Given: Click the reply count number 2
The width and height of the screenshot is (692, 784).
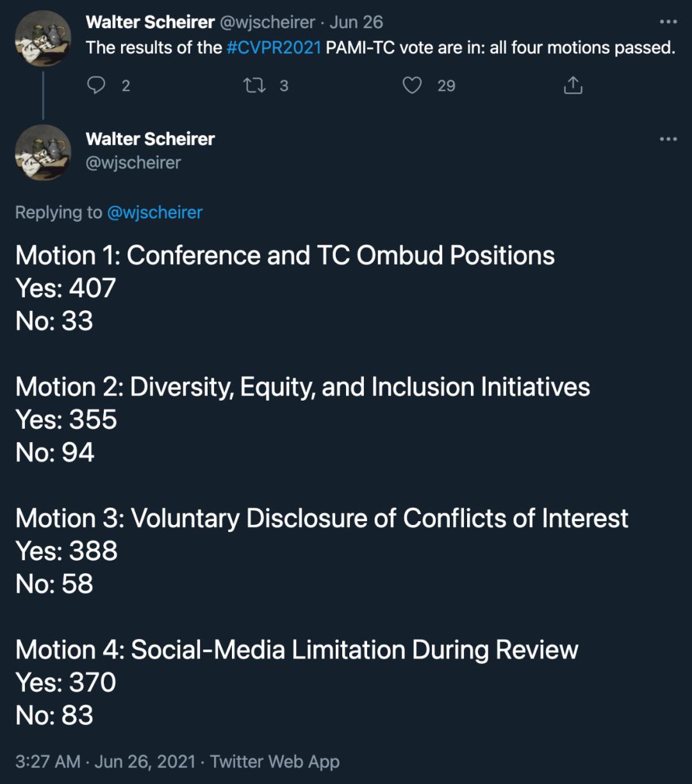Looking at the screenshot, I should point(126,86).
